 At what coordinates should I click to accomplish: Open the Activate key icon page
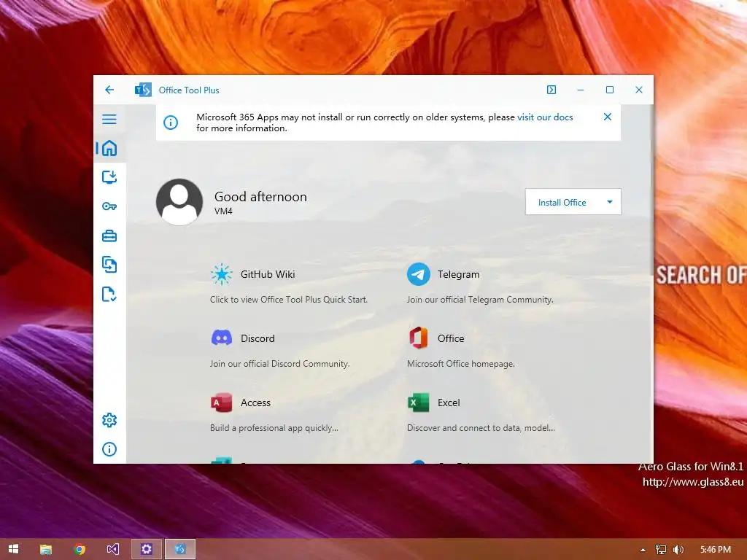point(109,206)
